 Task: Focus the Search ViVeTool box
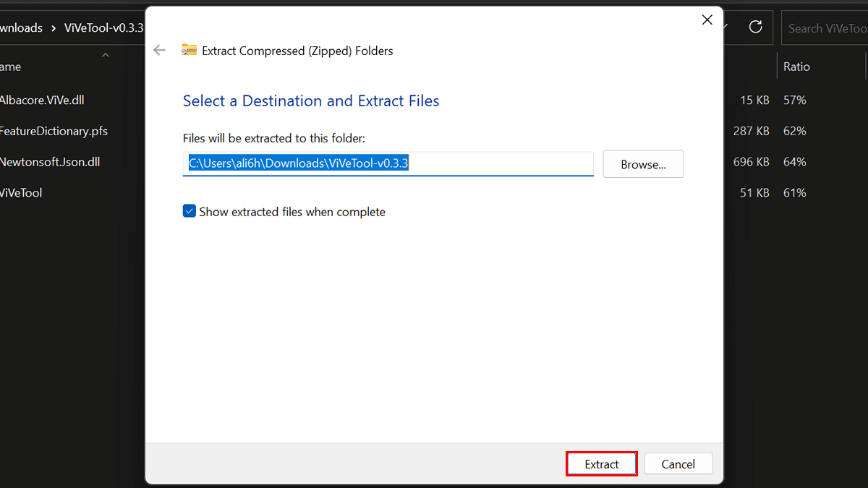[x=826, y=28]
